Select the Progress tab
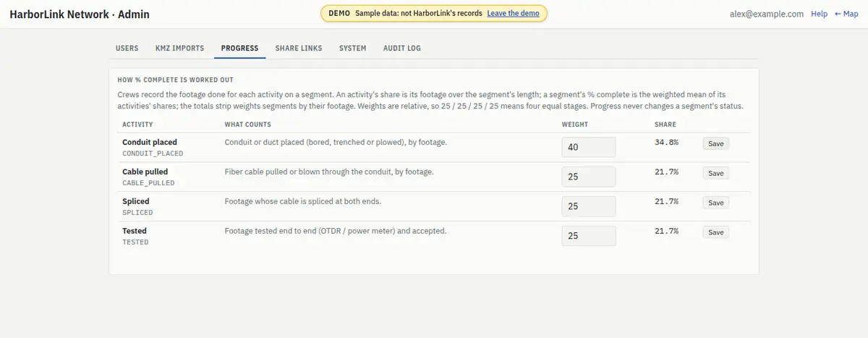868x338 pixels. click(x=239, y=48)
